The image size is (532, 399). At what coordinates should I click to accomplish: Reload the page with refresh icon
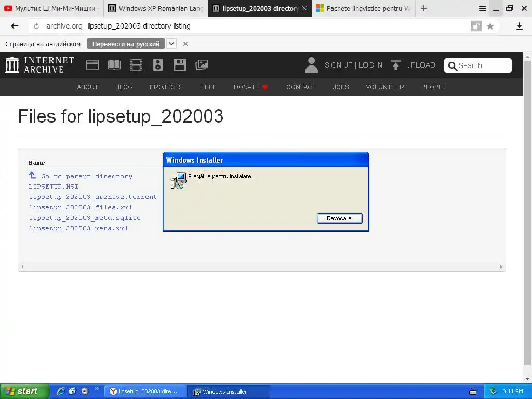click(x=36, y=26)
